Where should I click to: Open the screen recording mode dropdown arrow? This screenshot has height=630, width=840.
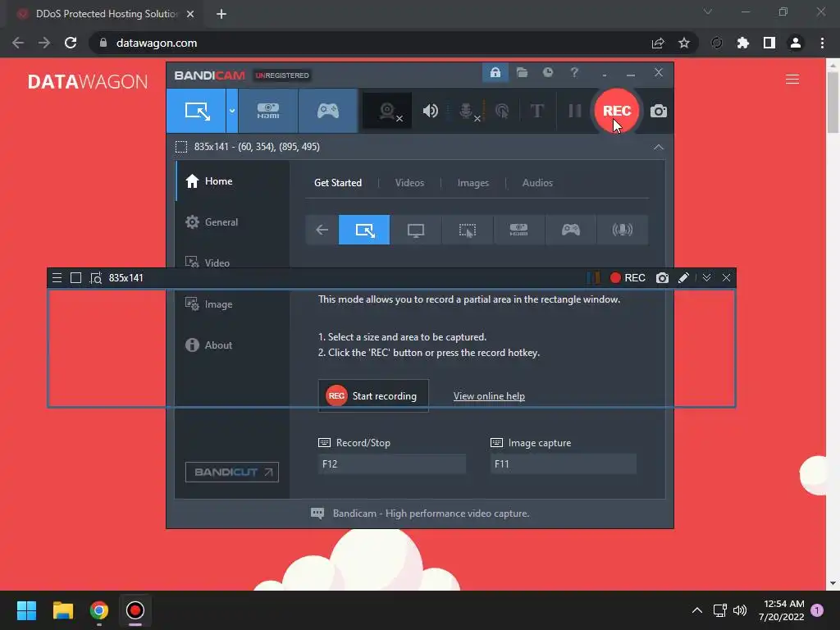232,111
